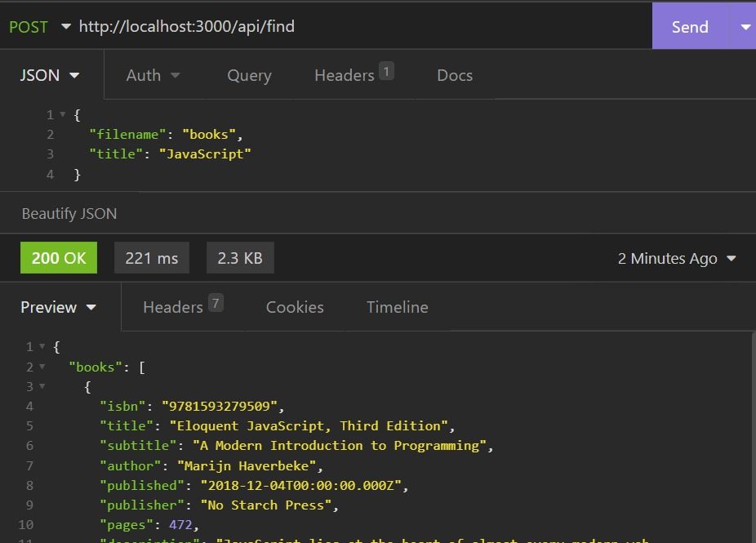Screen dimensions: 756x543
Task: Collapse the books array in the response
Action: pos(43,367)
